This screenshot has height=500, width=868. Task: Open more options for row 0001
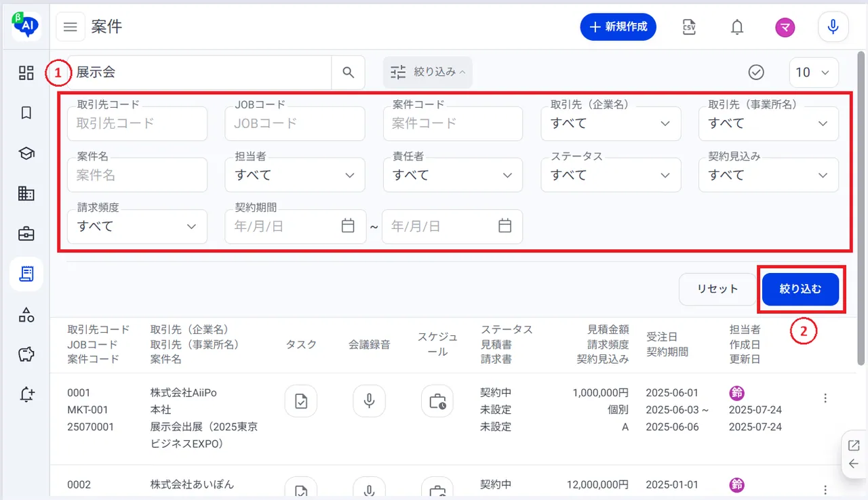tap(825, 398)
